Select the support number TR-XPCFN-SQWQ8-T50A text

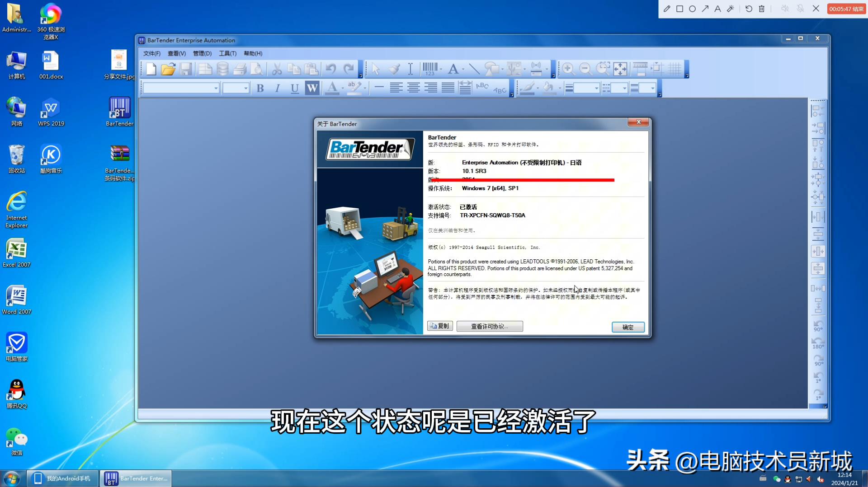[492, 215]
